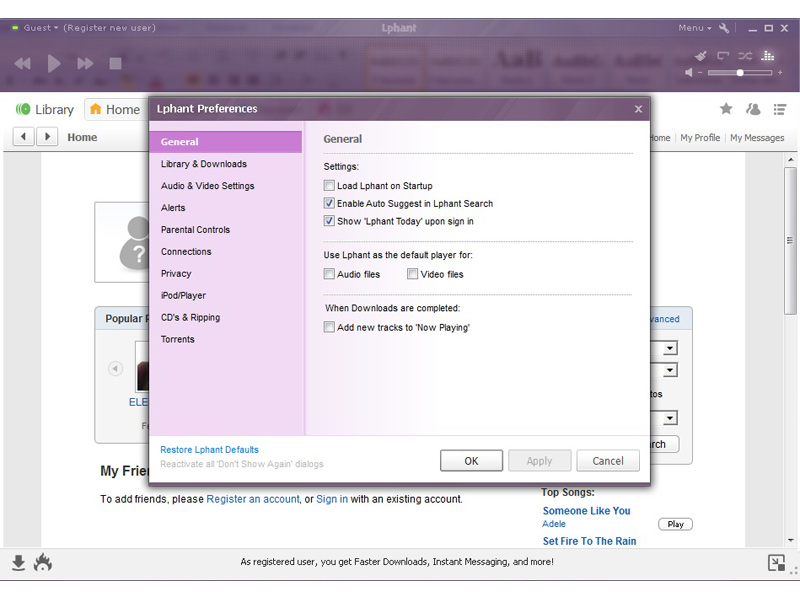The width and height of the screenshot is (800, 600).
Task: Click the OK button in Preferences
Action: (471, 461)
